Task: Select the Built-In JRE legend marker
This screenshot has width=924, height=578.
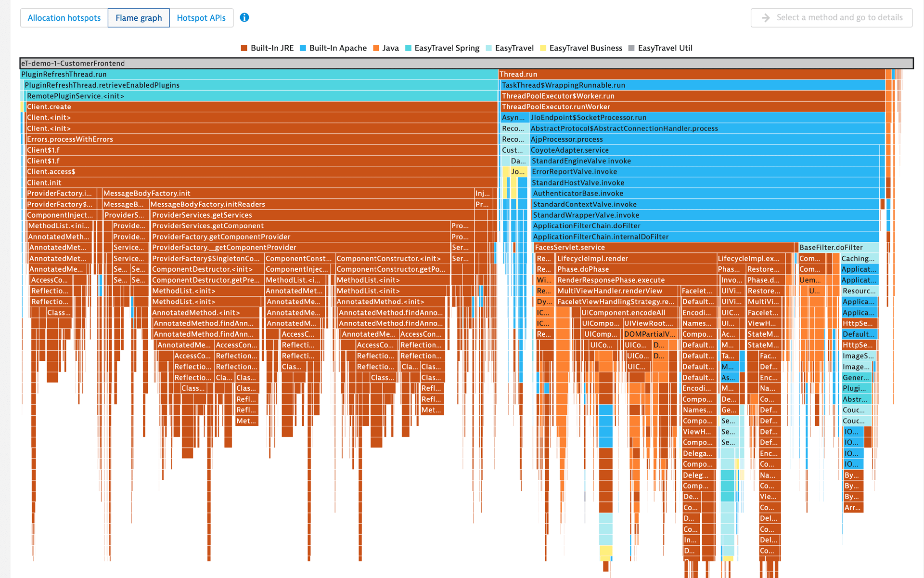Action: (244, 48)
